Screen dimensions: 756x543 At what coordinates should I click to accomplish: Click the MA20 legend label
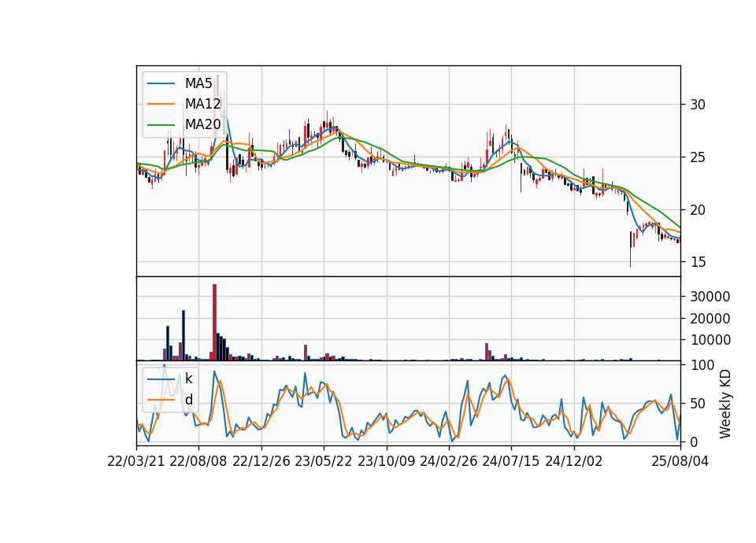tap(202, 124)
